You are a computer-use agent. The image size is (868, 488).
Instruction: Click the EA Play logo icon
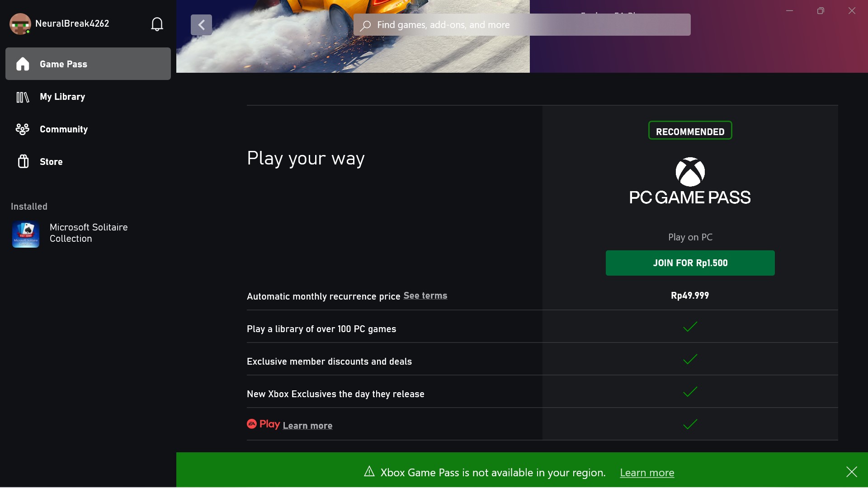(251, 424)
